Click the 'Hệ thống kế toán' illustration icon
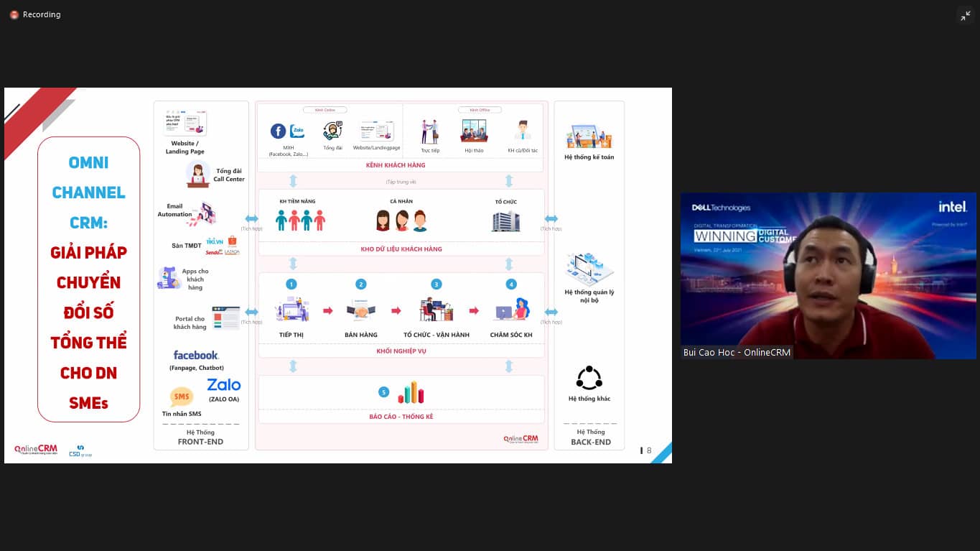Viewport: 980px width, 551px height. point(589,136)
